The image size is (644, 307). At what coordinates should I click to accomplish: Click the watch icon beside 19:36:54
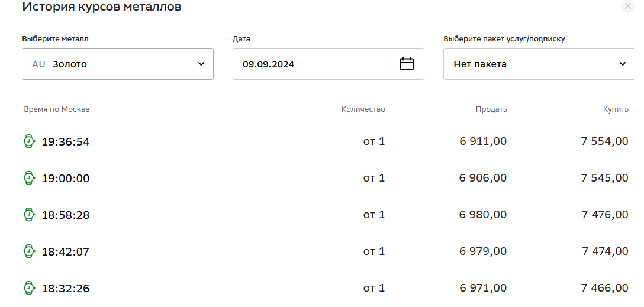(29, 141)
